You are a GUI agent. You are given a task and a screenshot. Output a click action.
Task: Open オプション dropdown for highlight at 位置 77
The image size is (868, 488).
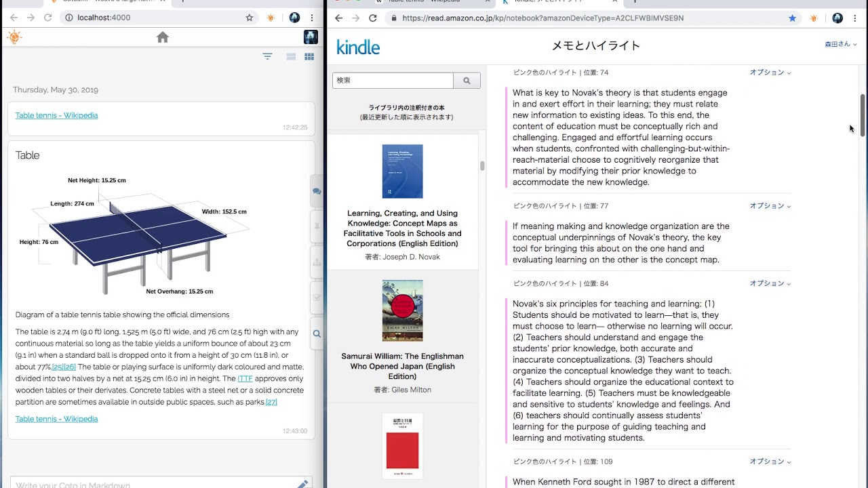click(x=770, y=206)
